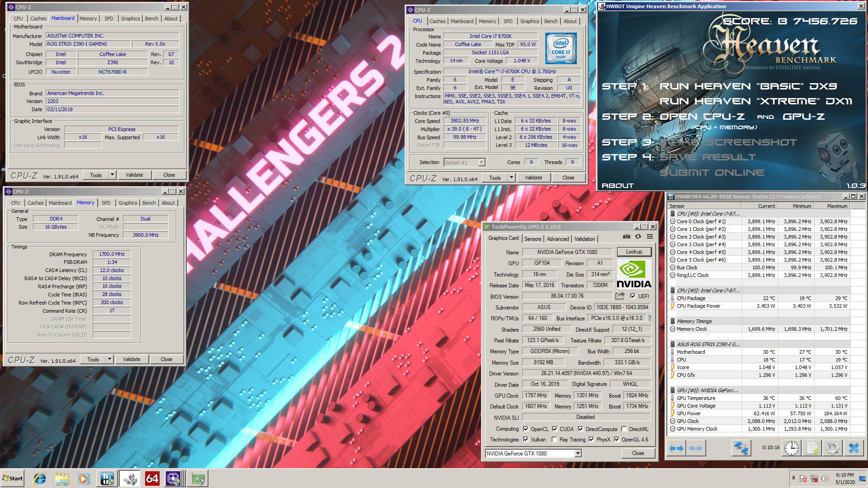Click RUN HEAVEN "XTREME" DX11 in HWBOT app
Screen dimensions: 868x488
pyautogui.click(x=756, y=101)
